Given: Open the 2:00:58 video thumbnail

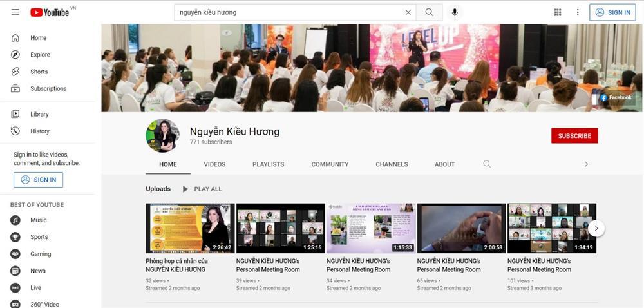Looking at the screenshot, I should pyautogui.click(x=461, y=228).
